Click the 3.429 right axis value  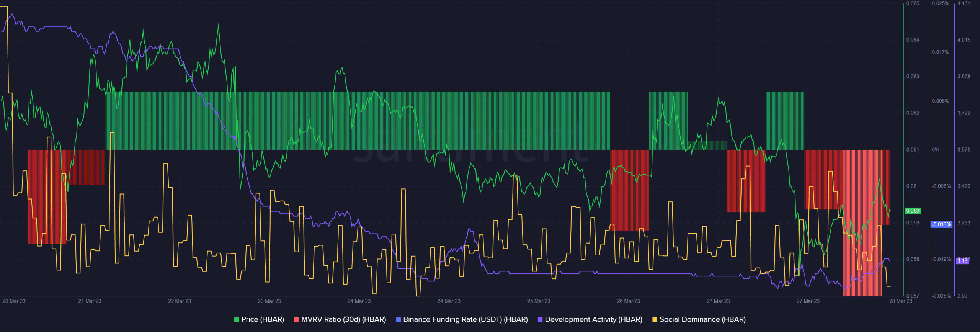click(x=964, y=186)
